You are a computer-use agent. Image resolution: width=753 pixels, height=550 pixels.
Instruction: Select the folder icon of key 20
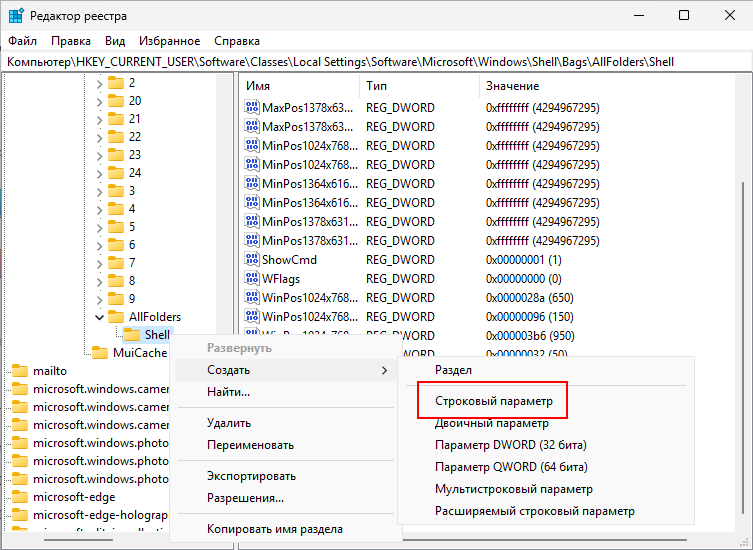click(x=116, y=101)
